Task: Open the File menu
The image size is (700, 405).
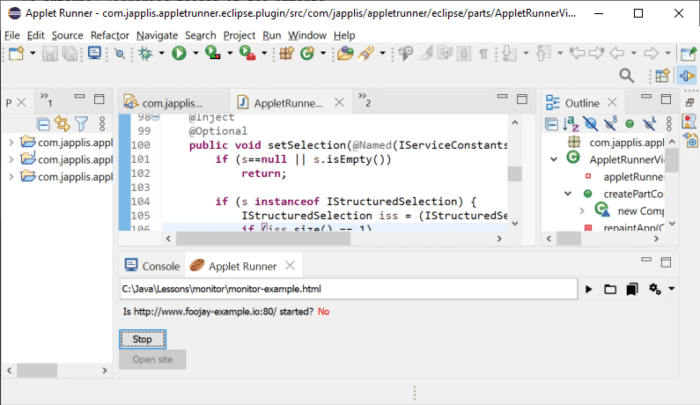Action: (12, 35)
